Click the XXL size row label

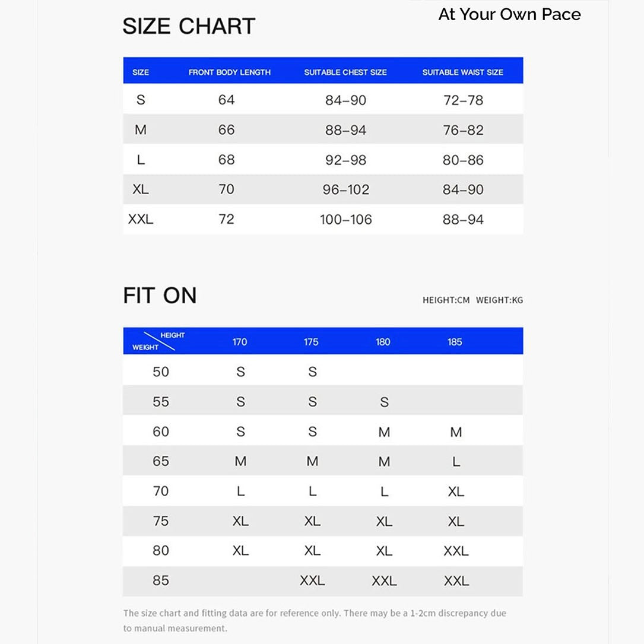(141, 220)
